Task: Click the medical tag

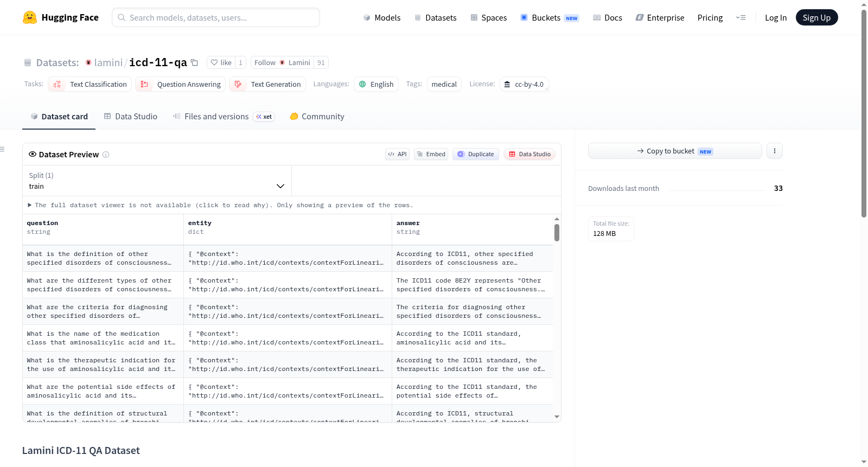Action: tap(444, 84)
